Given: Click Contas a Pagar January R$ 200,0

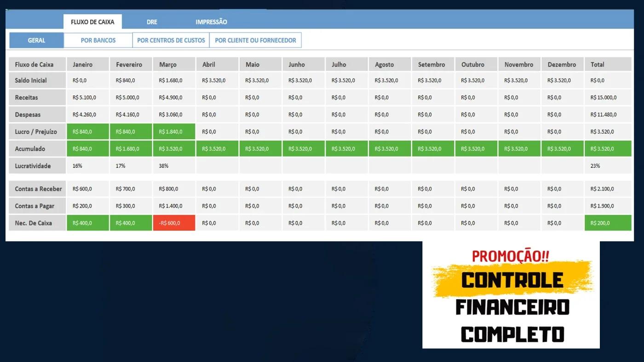Looking at the screenshot, I should click(88, 206).
